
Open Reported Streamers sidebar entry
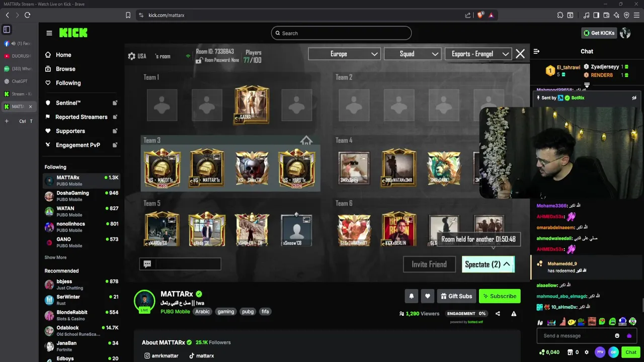coord(82,117)
